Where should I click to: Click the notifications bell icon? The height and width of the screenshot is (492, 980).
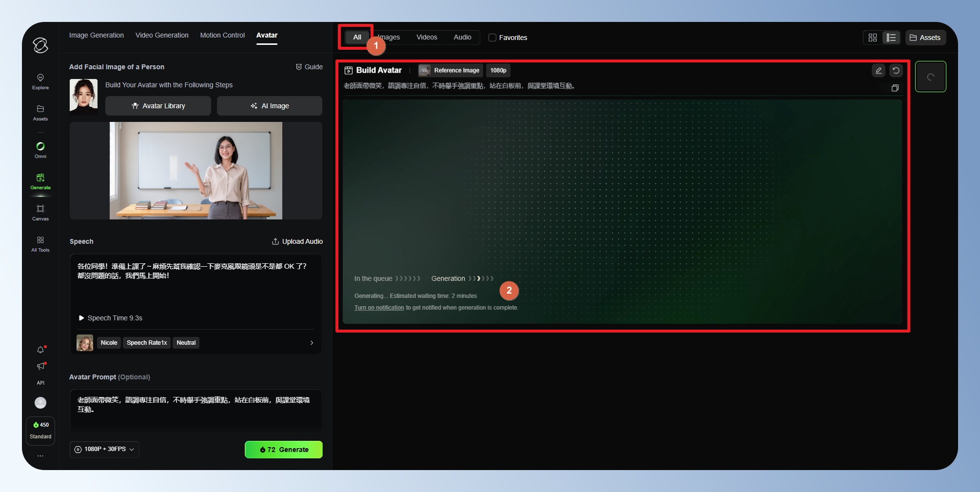coord(40,350)
